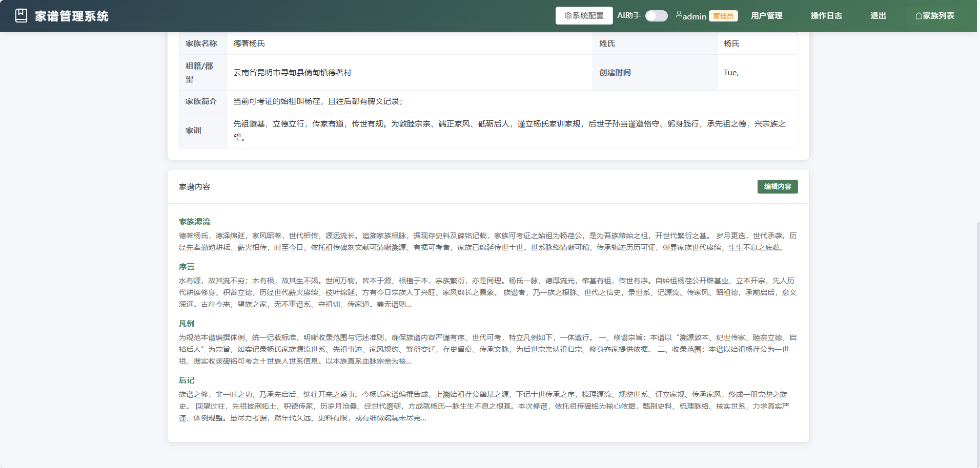
Task: Click the 德著杨氏 family name cell
Action: (410, 44)
